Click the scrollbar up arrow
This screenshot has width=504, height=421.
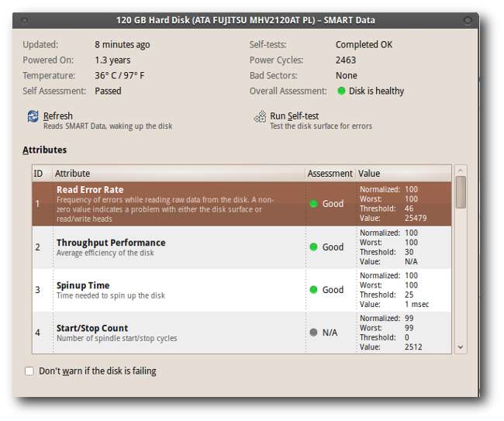pos(461,170)
